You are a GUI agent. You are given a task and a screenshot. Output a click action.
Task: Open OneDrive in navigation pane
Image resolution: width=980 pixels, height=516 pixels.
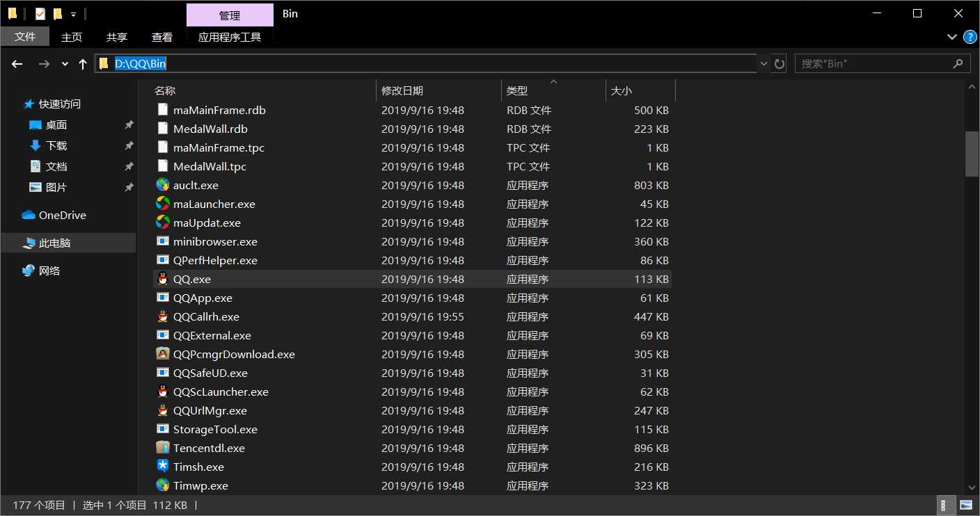[63, 215]
